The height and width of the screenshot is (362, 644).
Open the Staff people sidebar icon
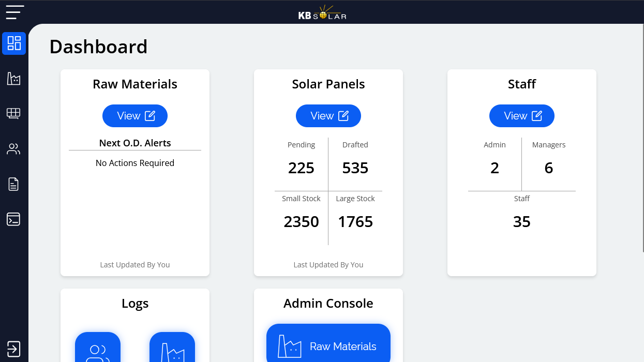coord(13,149)
